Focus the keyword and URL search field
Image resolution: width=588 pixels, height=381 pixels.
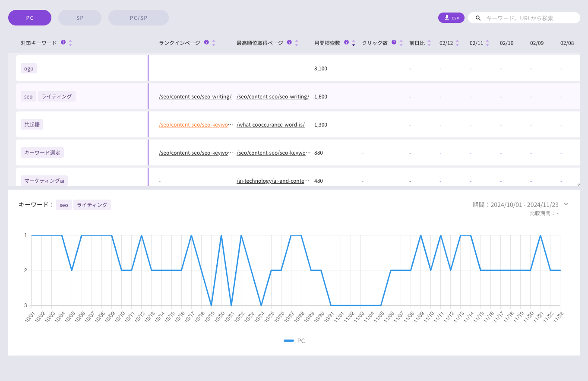[524, 18]
